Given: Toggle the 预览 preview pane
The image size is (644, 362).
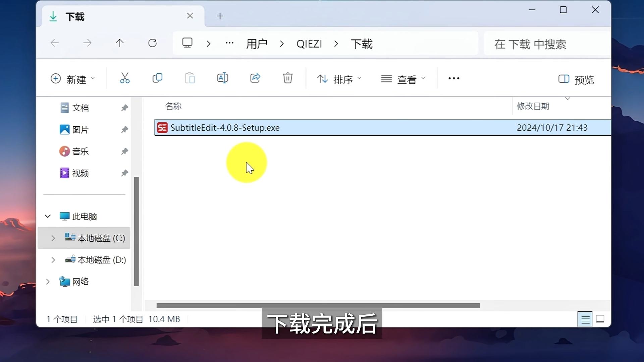Looking at the screenshot, I should [576, 79].
